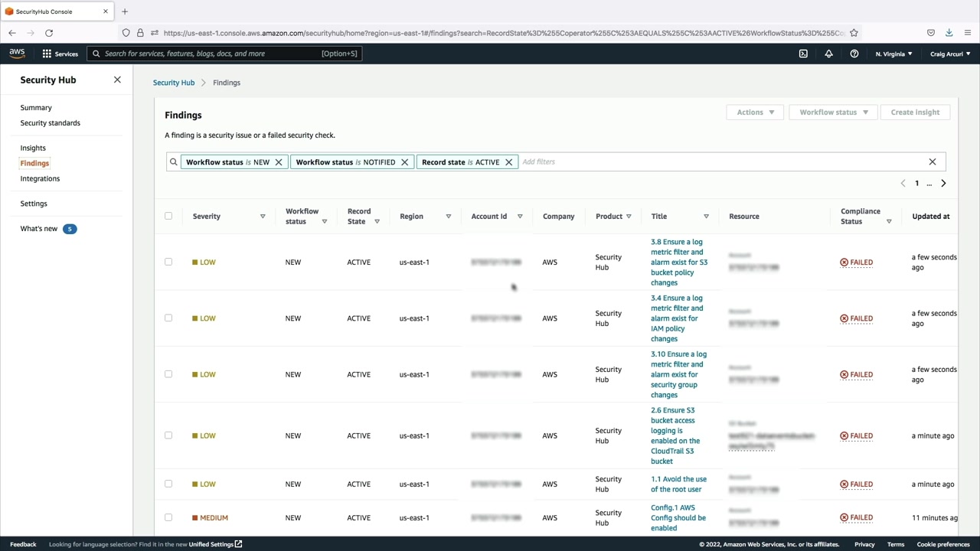
Task: Remove the Record state is ACTIVE filter
Action: point(508,162)
